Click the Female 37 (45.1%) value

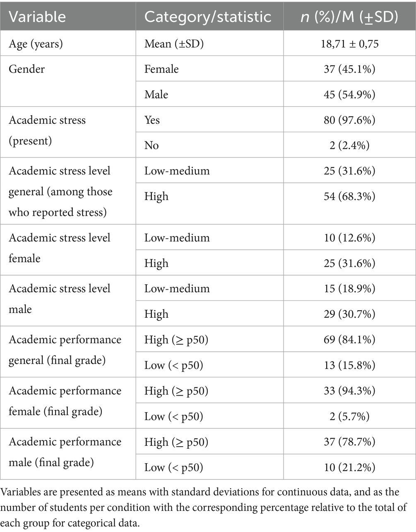click(x=349, y=69)
